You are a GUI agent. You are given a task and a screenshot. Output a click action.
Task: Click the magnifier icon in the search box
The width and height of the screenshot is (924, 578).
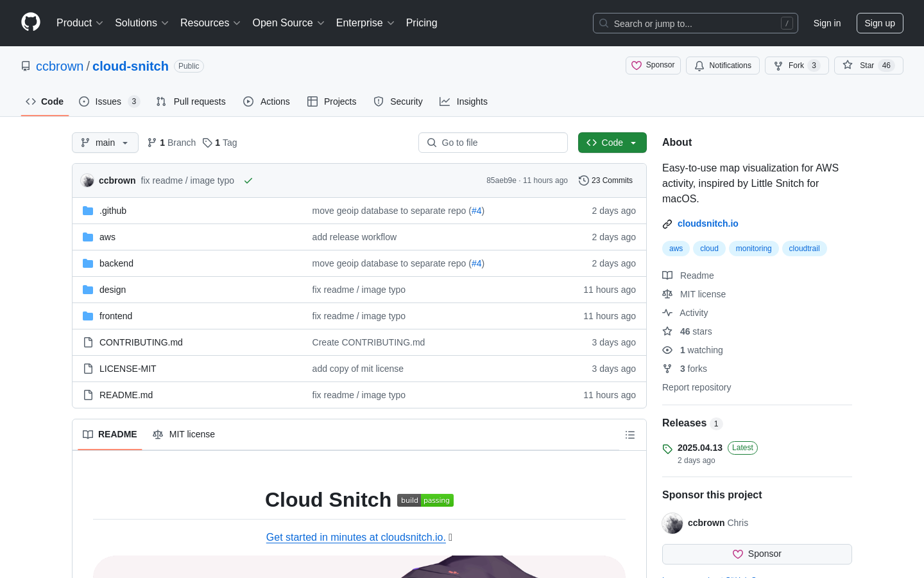coord(604,23)
